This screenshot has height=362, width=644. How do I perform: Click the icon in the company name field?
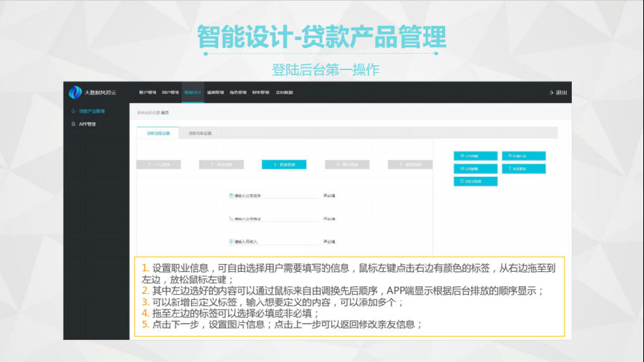(x=231, y=195)
